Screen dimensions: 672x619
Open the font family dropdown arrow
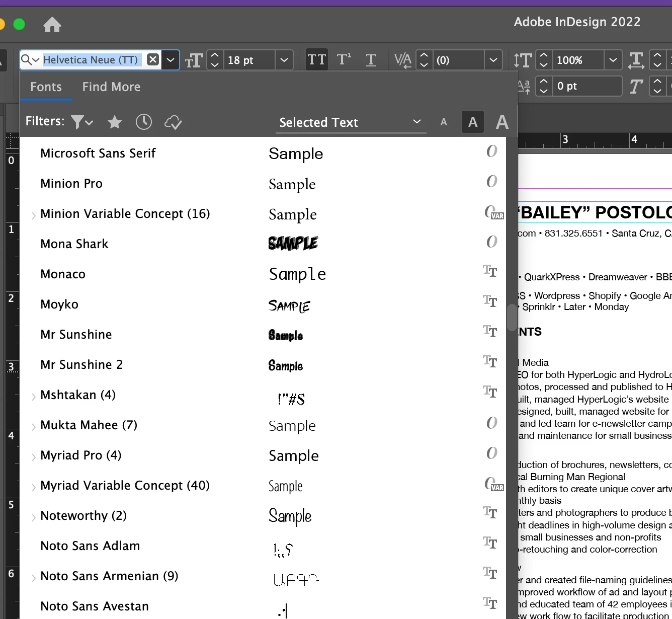(171, 60)
